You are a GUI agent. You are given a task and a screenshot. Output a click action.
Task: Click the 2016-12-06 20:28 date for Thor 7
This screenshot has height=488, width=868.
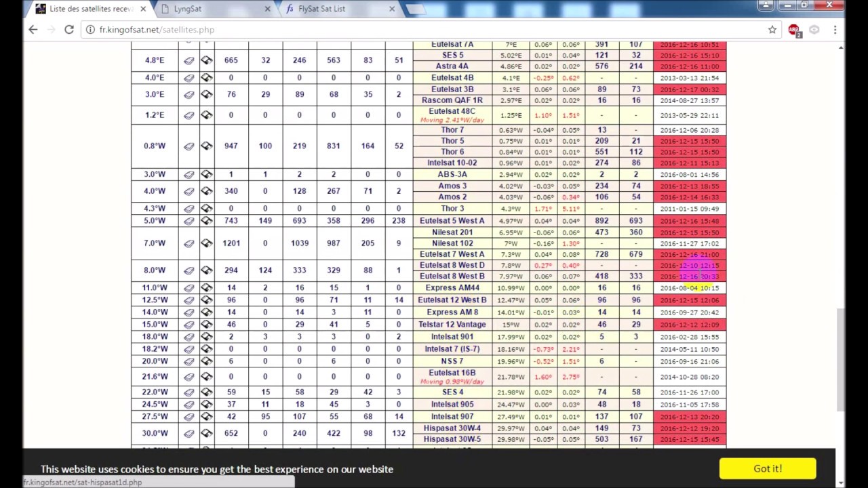(690, 130)
